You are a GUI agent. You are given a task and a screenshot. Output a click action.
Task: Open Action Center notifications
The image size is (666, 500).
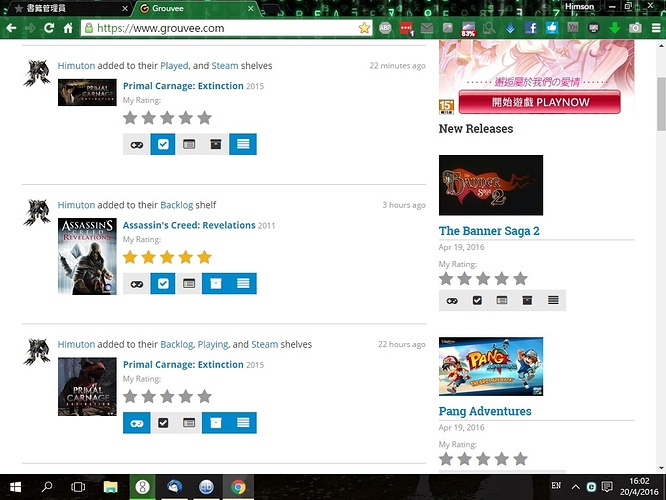point(607,487)
